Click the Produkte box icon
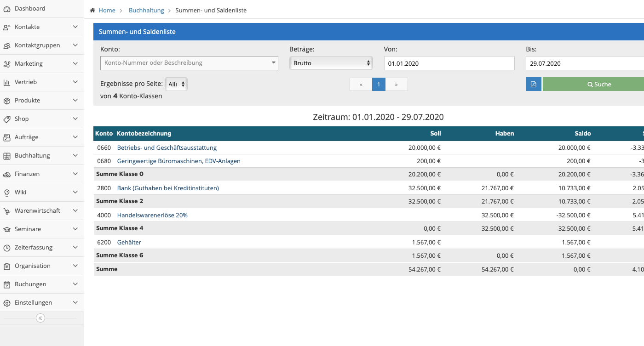This screenshot has height=346, width=644. (x=6, y=101)
